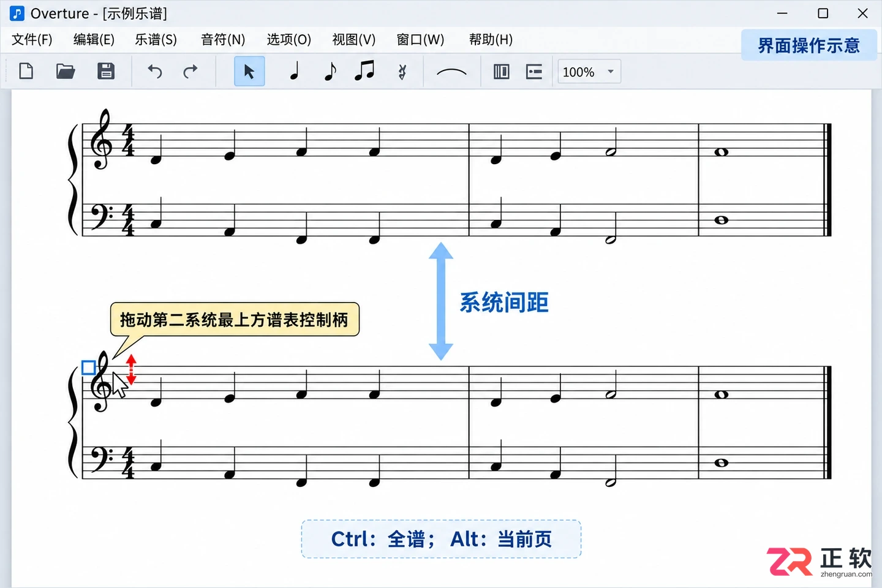Click the measure columns layout icon

click(x=502, y=72)
